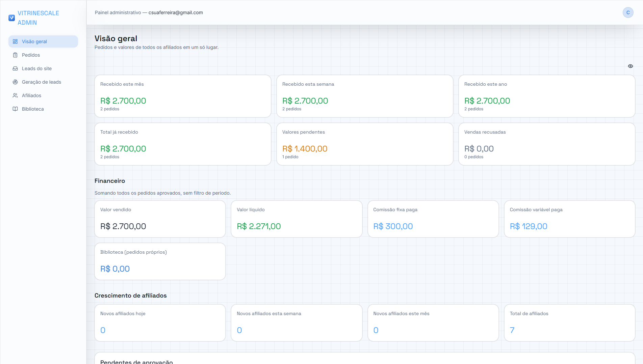Image resolution: width=643 pixels, height=364 pixels.
Task: Navigate to Geração de leads
Action: pos(43,82)
